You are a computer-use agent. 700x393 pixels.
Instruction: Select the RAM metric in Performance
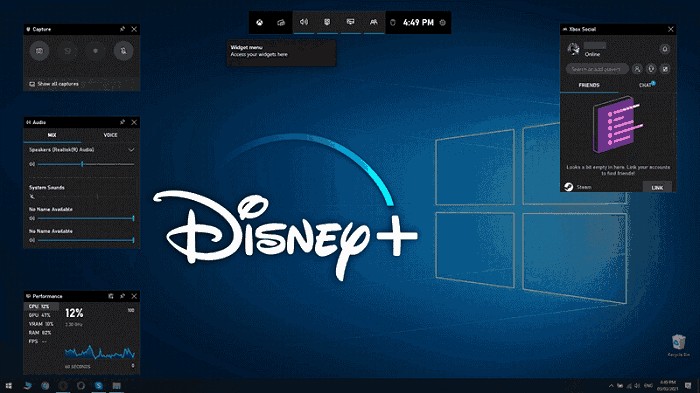(x=41, y=333)
